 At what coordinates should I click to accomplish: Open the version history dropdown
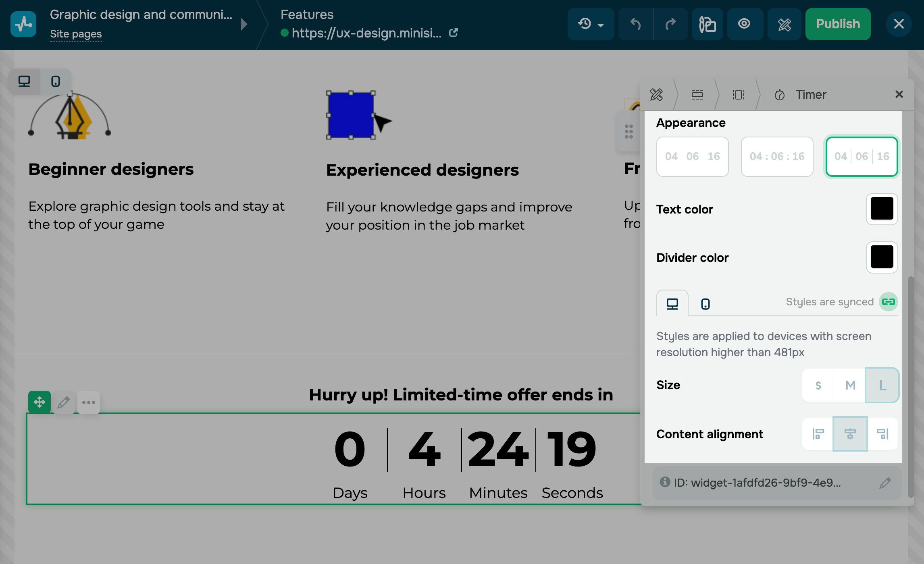click(591, 24)
